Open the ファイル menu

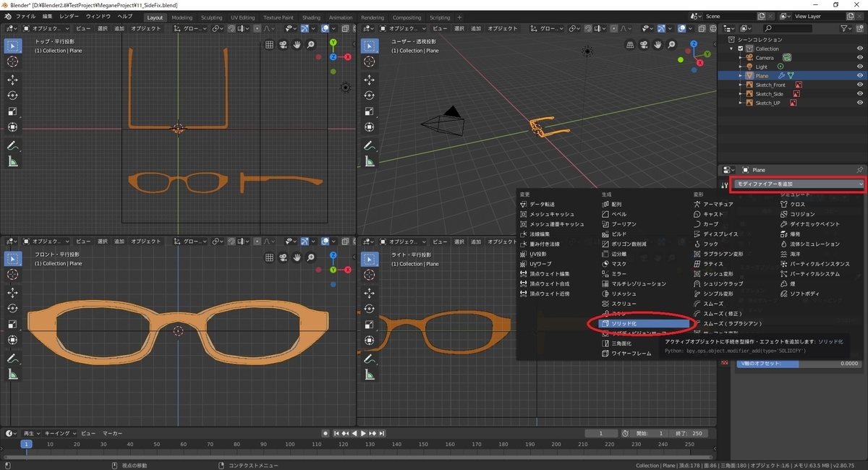point(25,16)
